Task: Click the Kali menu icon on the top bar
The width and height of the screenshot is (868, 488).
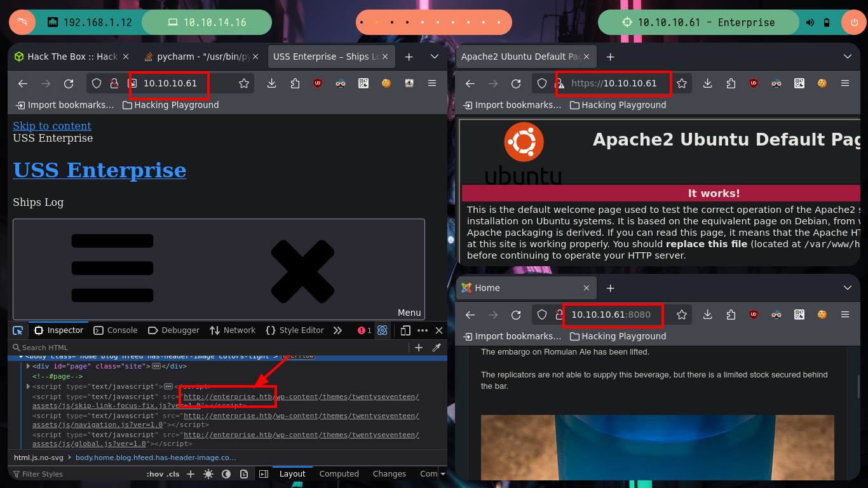Action: point(22,22)
